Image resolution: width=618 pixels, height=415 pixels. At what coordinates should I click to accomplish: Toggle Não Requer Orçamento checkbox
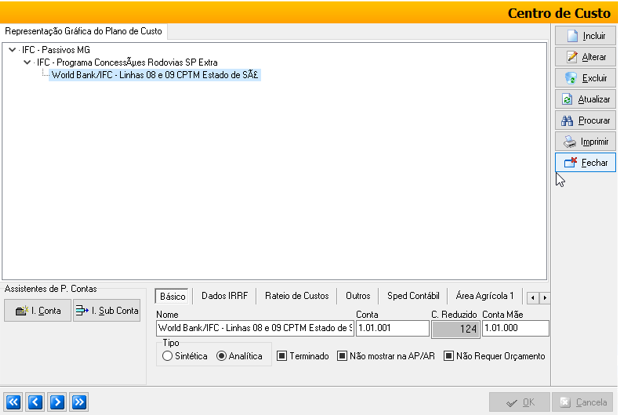point(449,356)
